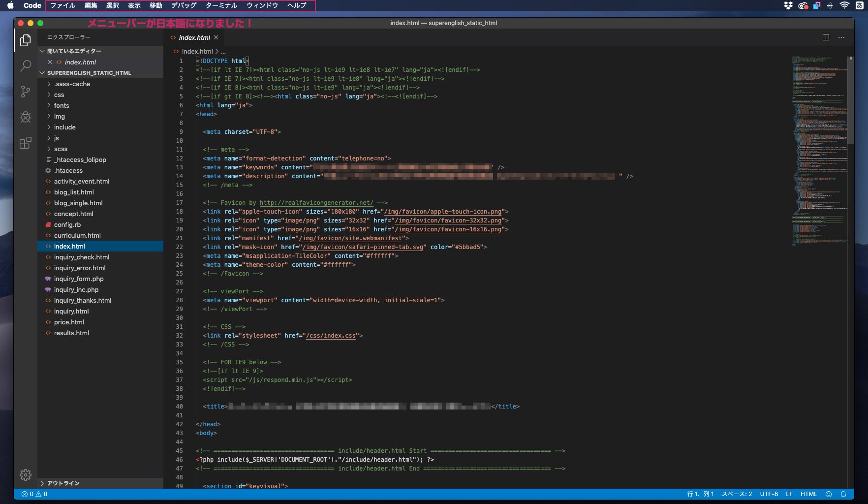The height and width of the screenshot is (504, 868).
Task: Open the Extensions view icon
Action: pyautogui.click(x=26, y=143)
